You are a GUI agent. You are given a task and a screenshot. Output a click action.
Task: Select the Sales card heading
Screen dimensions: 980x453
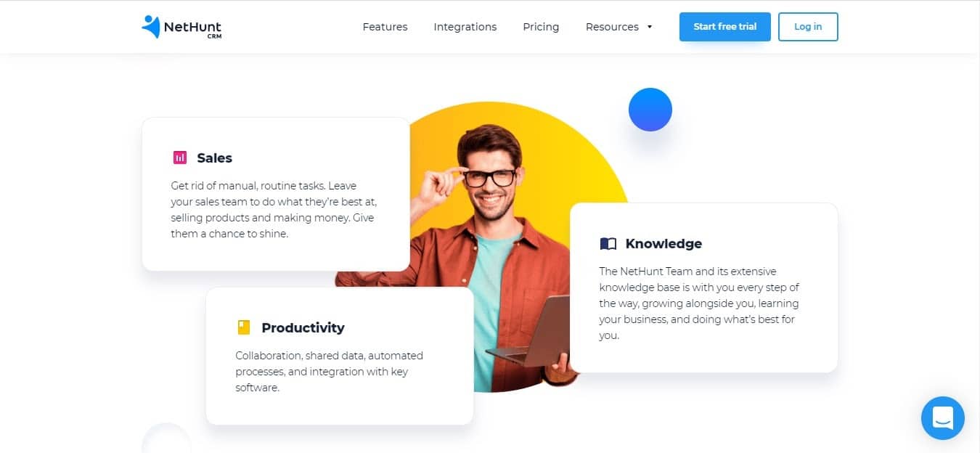tap(215, 158)
